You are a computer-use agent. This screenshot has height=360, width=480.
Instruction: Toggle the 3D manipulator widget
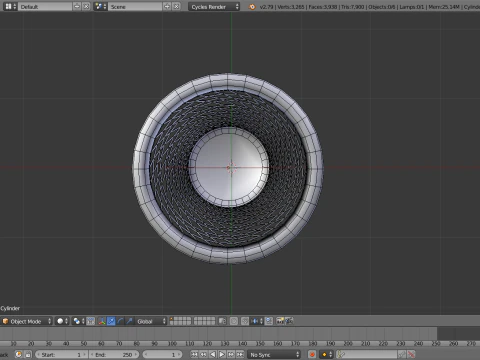102,321
